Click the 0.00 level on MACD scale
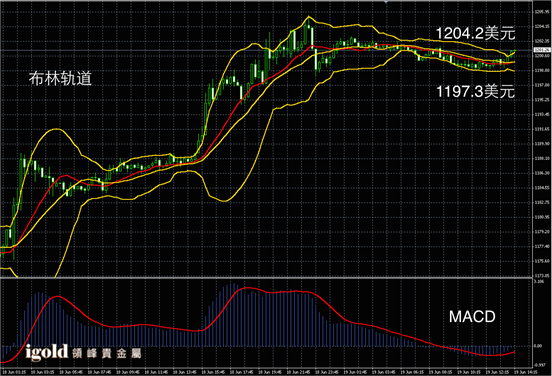 click(x=538, y=346)
